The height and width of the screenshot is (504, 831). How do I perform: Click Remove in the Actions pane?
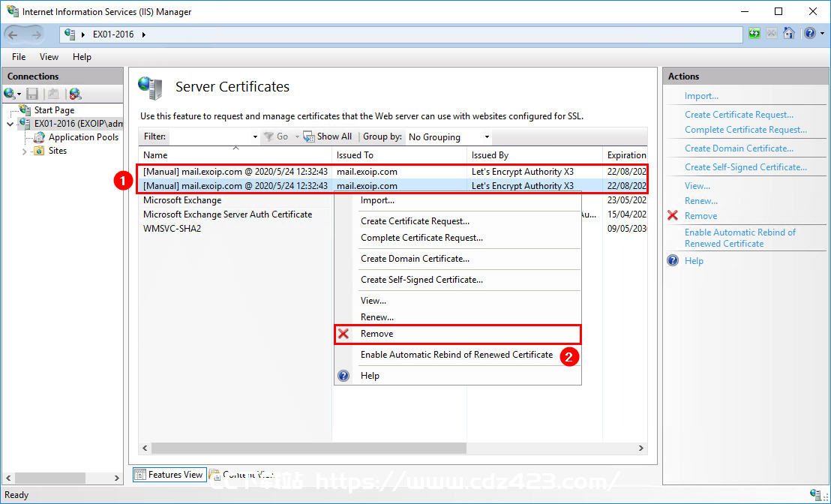point(700,216)
